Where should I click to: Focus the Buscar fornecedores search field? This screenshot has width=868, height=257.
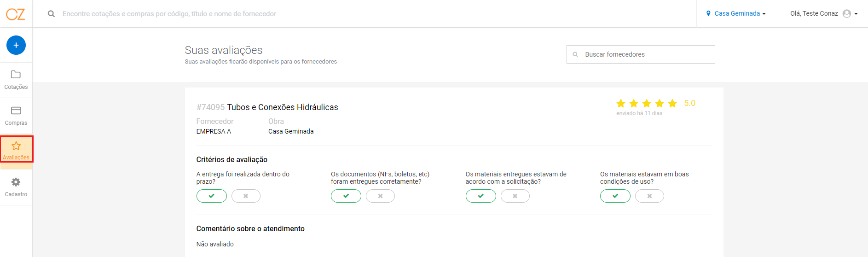coord(641,54)
